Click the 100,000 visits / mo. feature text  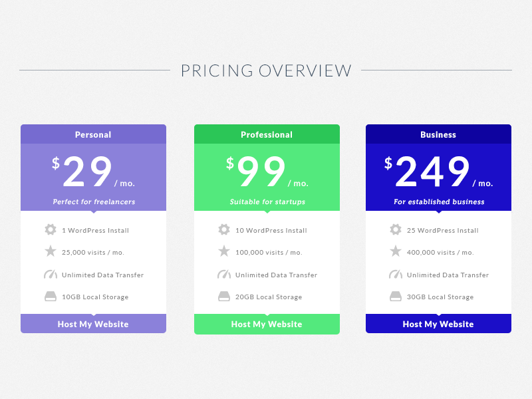coord(269,253)
